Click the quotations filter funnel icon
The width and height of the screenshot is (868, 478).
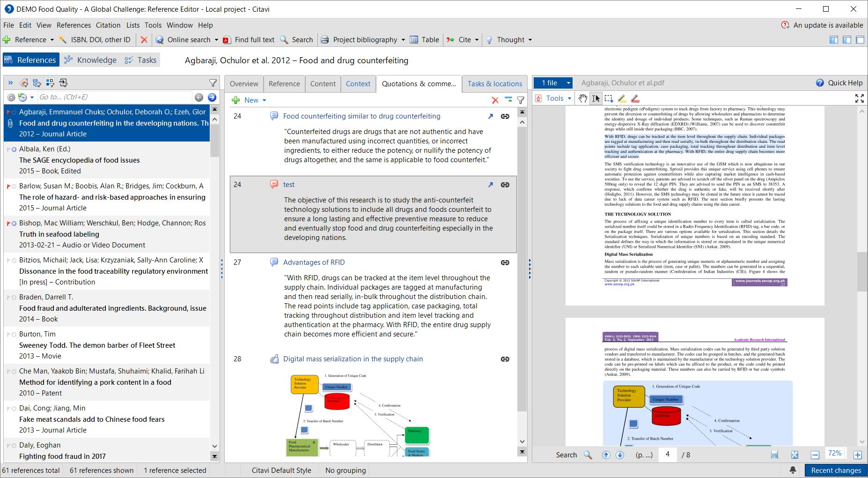[521, 100]
